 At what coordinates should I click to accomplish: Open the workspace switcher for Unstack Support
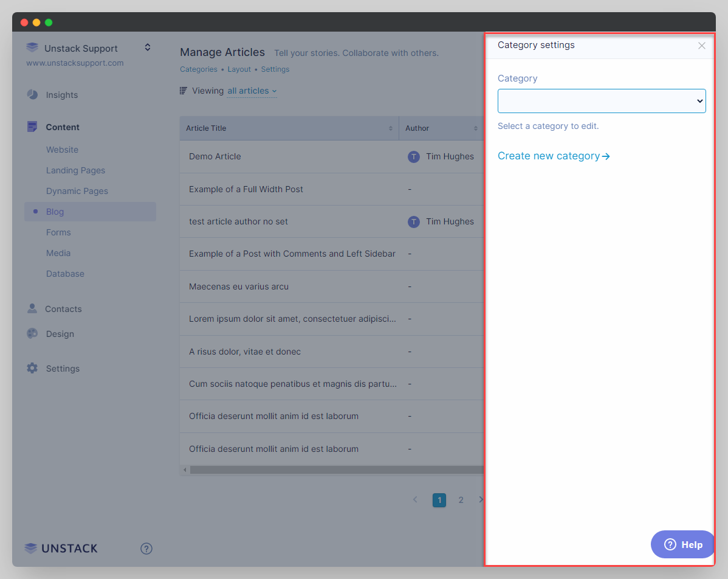click(x=148, y=47)
